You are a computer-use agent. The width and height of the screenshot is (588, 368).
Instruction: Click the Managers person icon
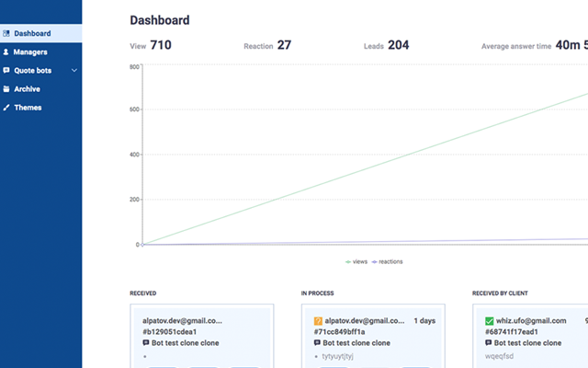[6, 52]
